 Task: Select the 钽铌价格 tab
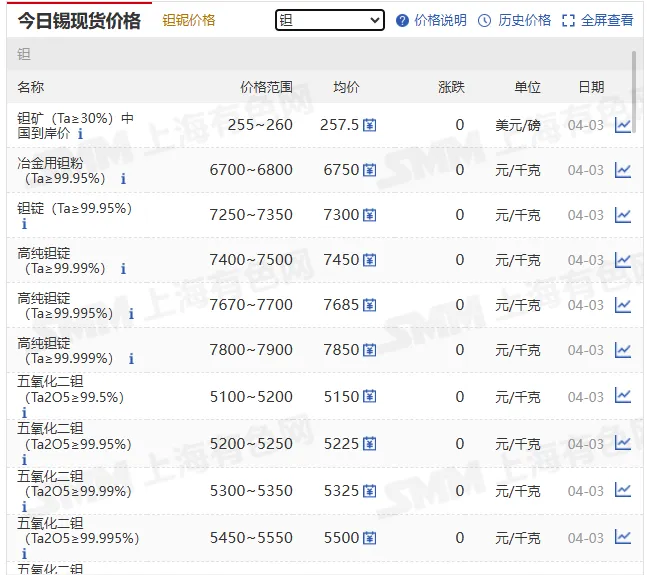coord(189,20)
